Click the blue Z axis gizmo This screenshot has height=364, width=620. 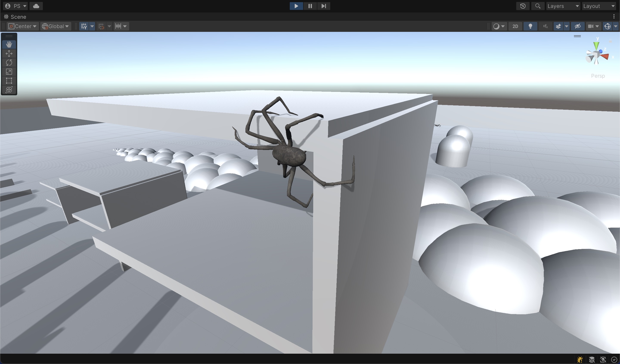(x=601, y=51)
